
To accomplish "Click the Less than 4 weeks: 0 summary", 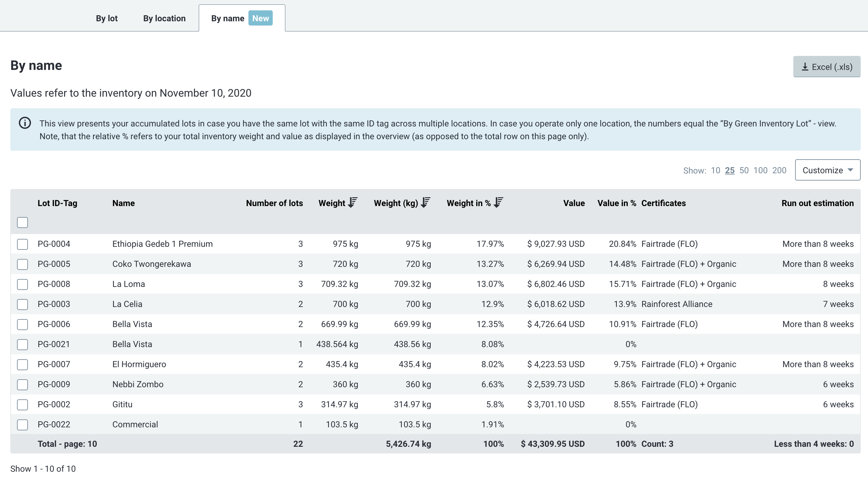I will (814, 444).
